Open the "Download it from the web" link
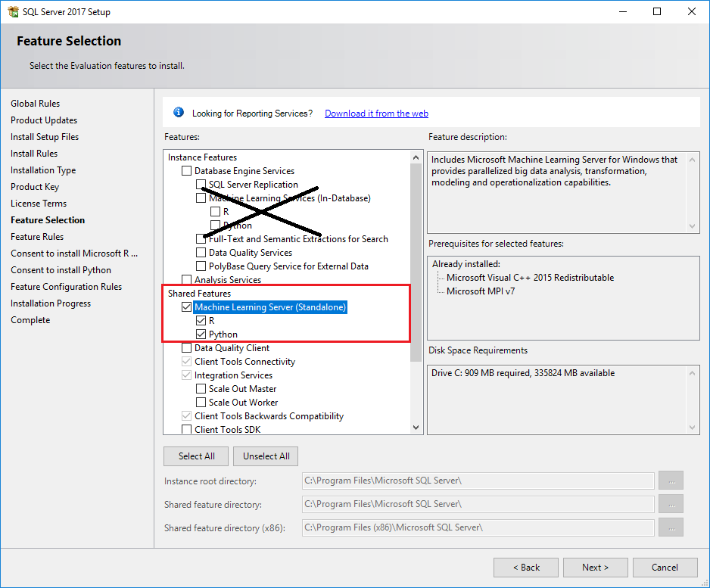 tap(375, 113)
